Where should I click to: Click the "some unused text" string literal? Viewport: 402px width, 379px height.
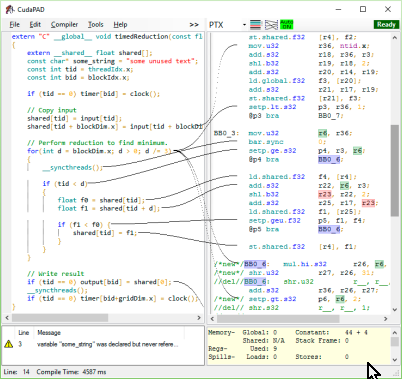tap(160, 61)
